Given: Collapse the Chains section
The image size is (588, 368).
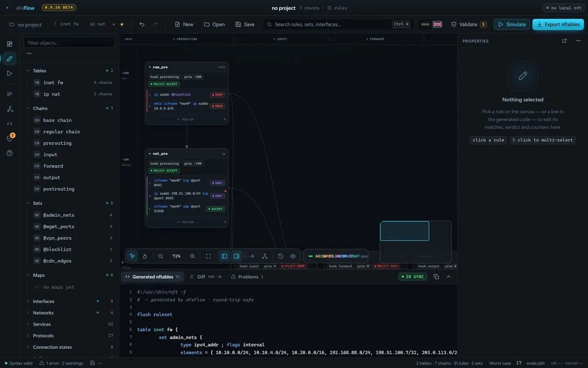Looking at the screenshot, I should (x=28, y=108).
